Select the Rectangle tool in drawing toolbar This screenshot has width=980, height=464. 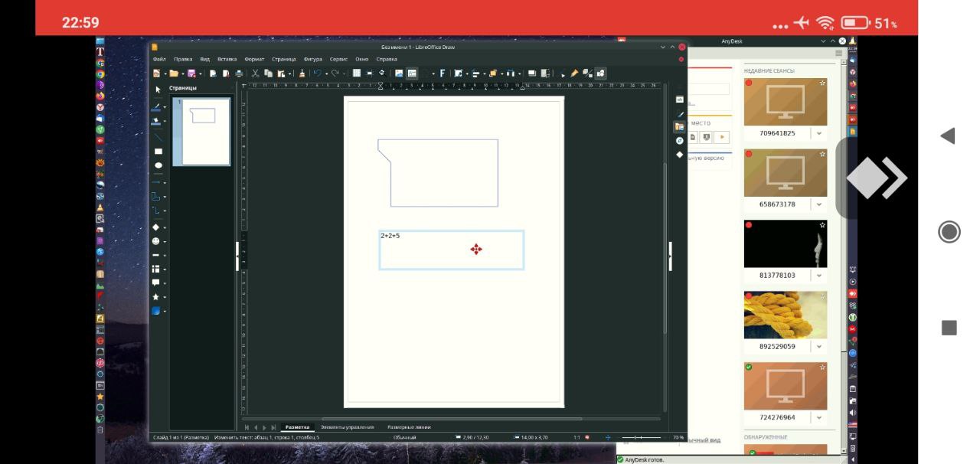(x=158, y=152)
